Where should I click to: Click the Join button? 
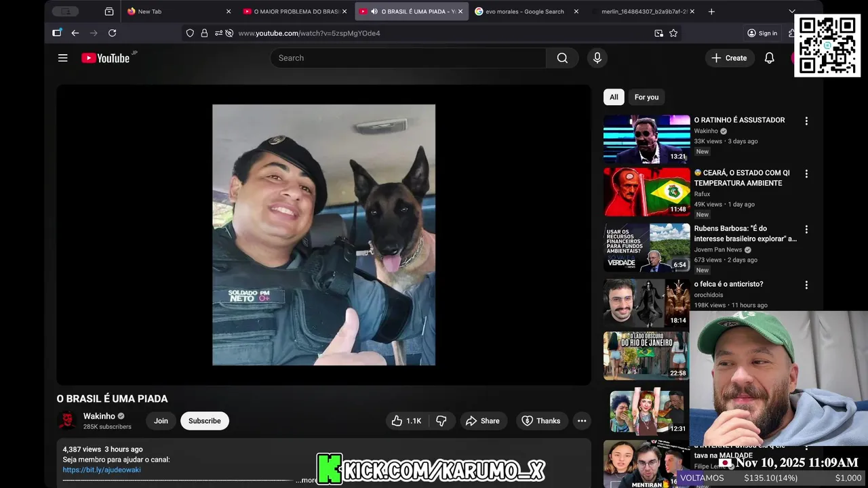161,421
